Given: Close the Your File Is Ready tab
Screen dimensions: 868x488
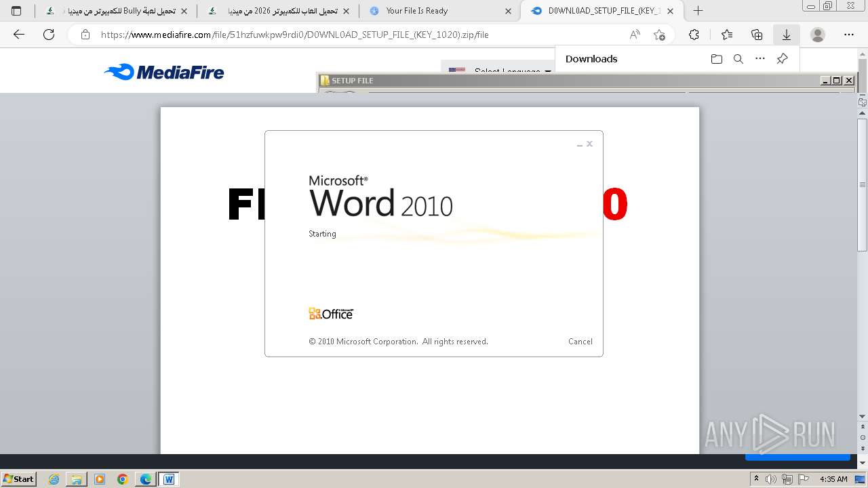Looking at the screenshot, I should click(509, 11).
